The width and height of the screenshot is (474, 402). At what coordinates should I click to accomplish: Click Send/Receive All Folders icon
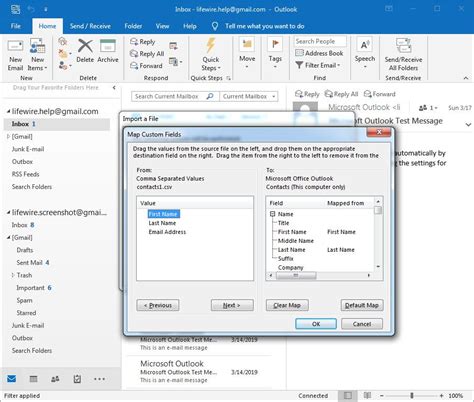tap(403, 45)
